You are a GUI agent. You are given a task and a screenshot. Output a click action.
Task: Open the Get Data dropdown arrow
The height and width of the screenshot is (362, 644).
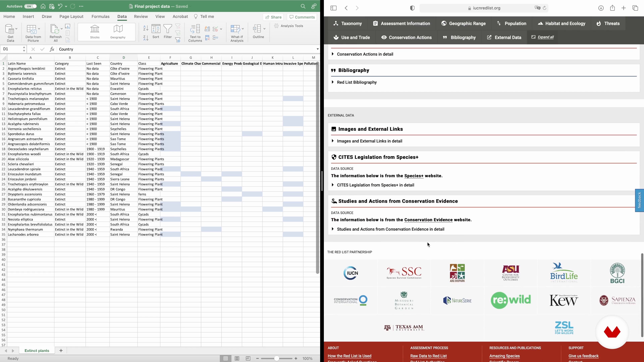click(16, 29)
